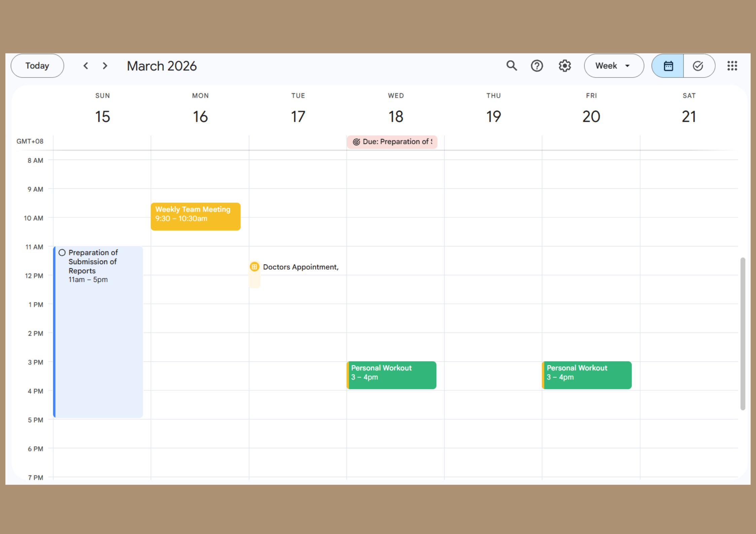Screen dimensions: 756x534
Task: Open Friday's Personal Workout event
Action: [587, 375]
